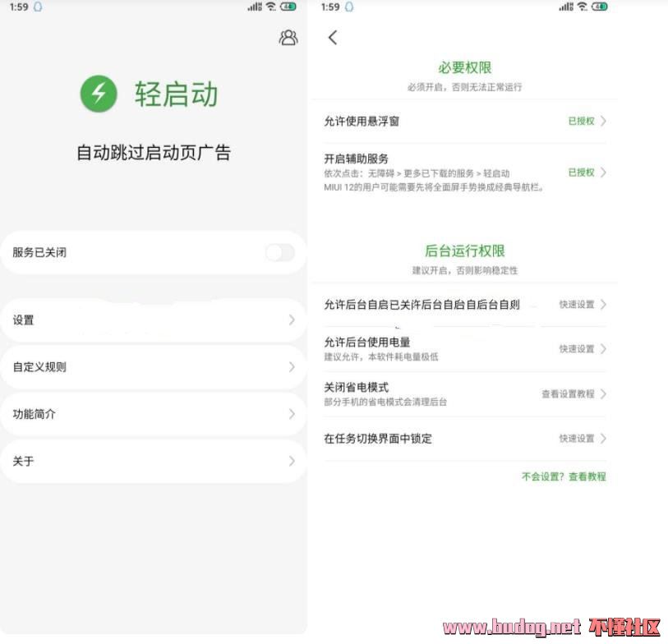Open 功能简介 feature introduction

click(154, 414)
